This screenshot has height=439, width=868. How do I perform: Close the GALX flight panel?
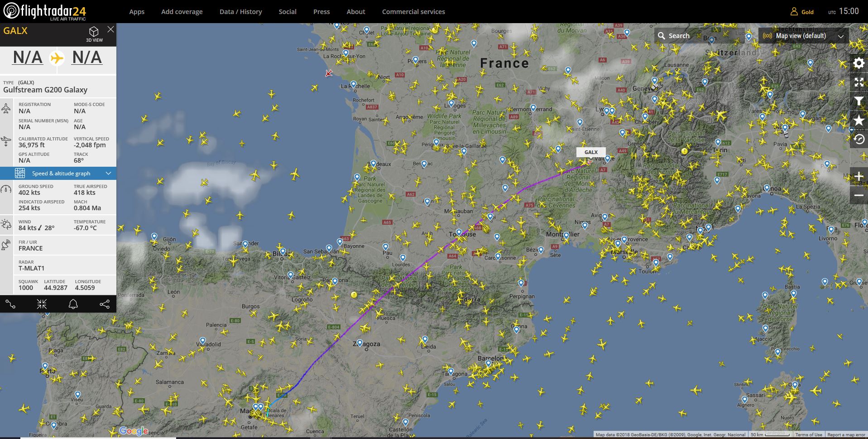point(110,29)
